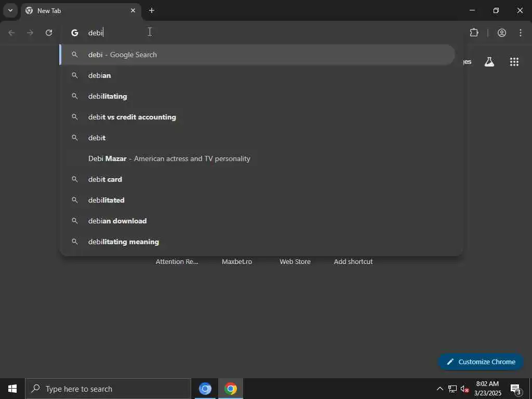Open the Google apps grid icon

514,62
